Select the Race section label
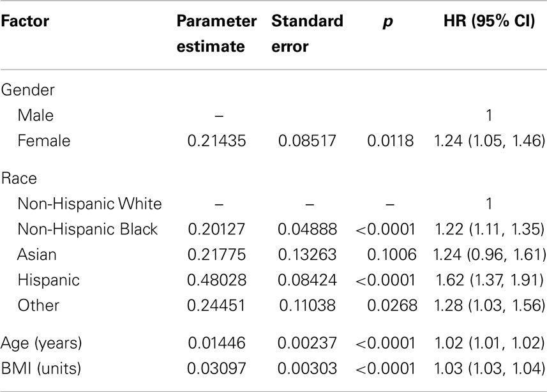 coord(19,178)
